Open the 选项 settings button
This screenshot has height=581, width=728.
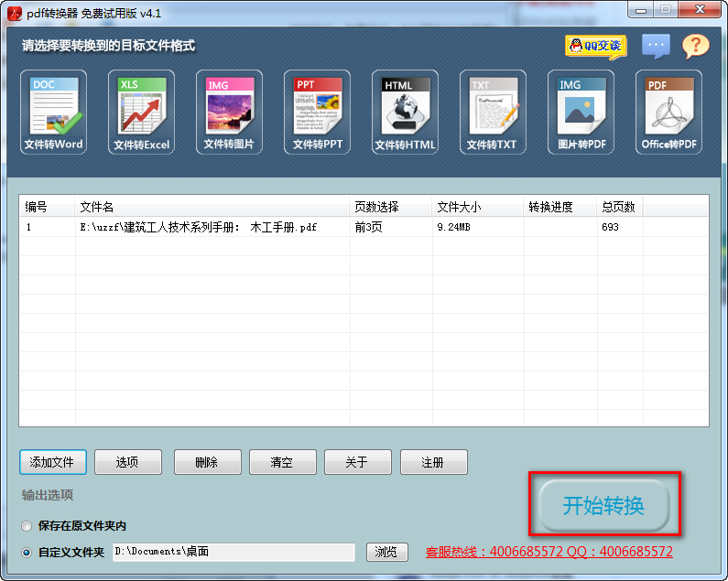click(128, 462)
